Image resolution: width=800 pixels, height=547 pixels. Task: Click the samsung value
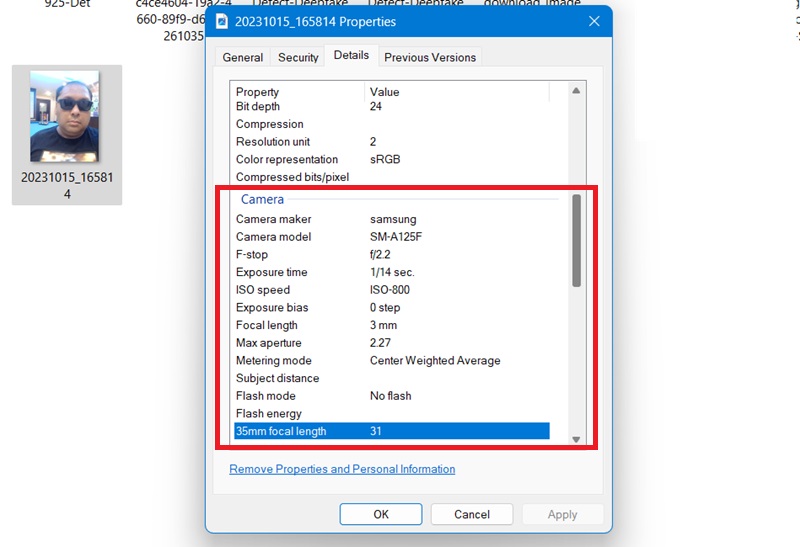pyautogui.click(x=393, y=219)
